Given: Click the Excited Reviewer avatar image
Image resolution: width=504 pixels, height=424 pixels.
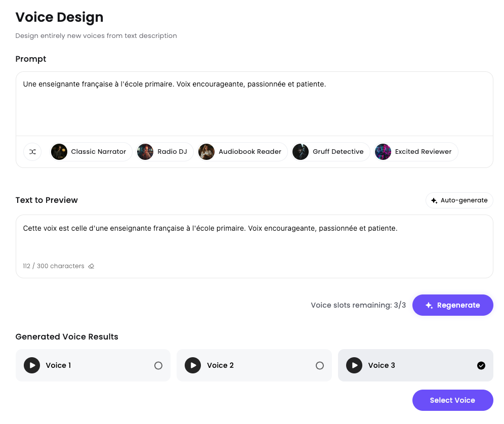Looking at the screenshot, I should 383,152.
